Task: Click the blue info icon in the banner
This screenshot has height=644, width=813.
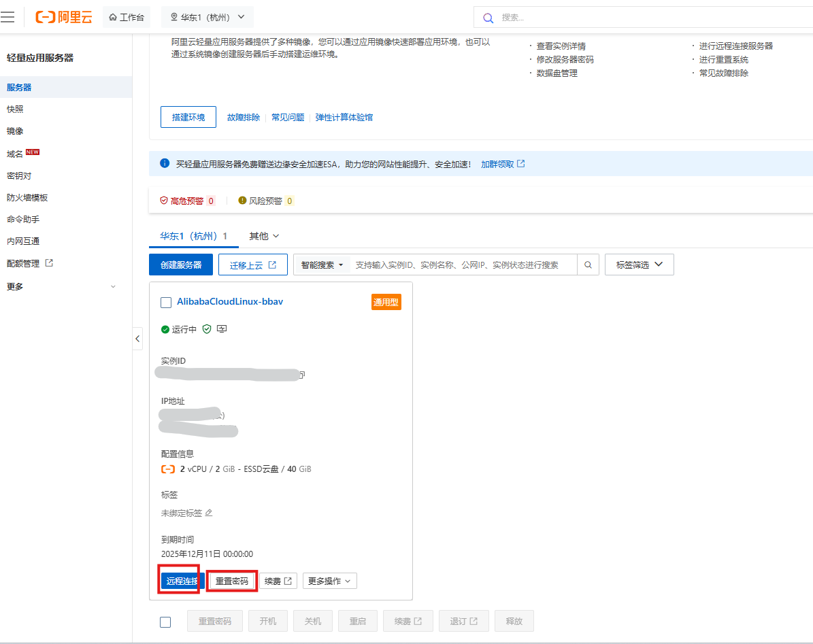Action: tap(165, 163)
